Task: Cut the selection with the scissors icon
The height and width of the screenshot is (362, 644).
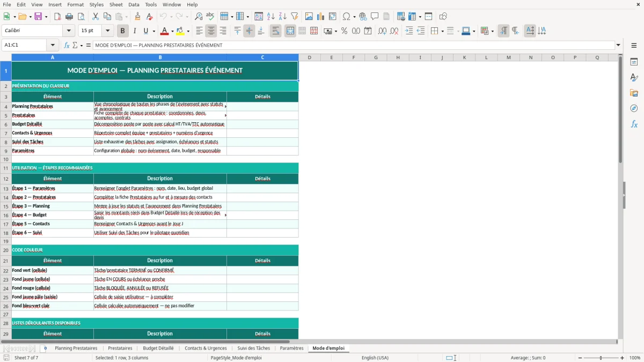Action: point(96,17)
